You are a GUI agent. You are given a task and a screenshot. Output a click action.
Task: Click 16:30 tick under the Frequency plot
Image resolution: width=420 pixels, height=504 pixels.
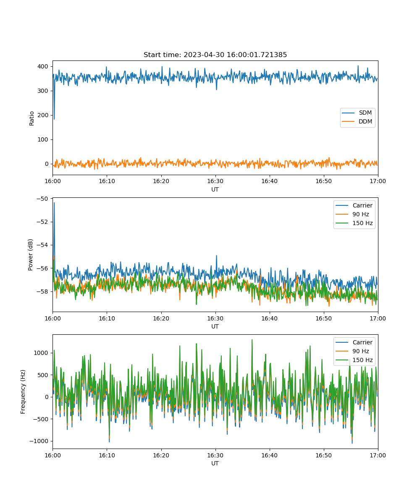pos(215,455)
